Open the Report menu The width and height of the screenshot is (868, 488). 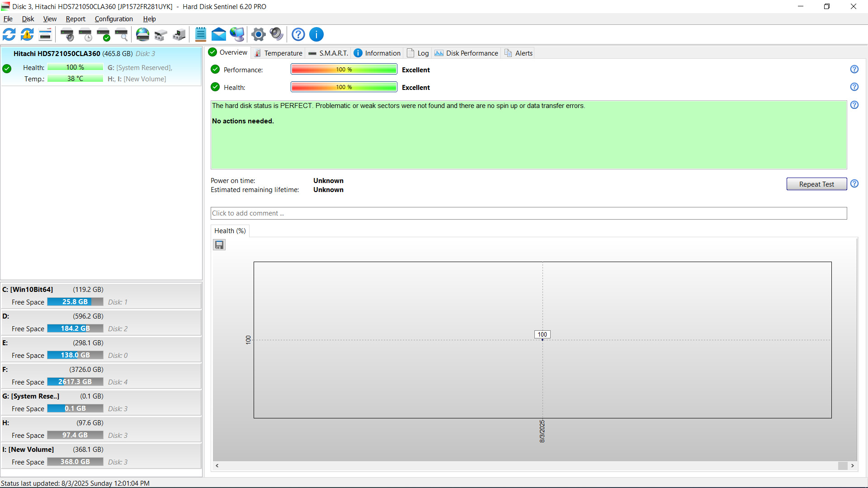click(75, 19)
